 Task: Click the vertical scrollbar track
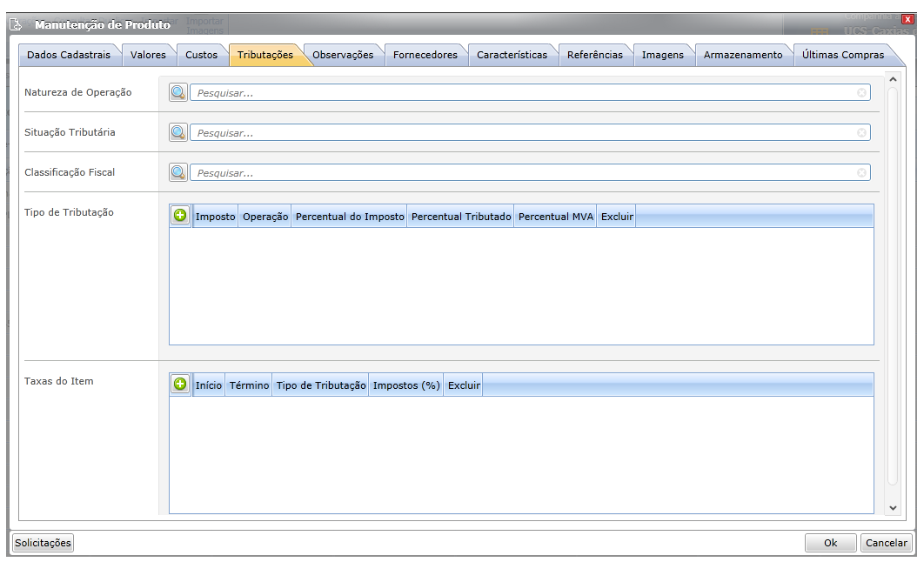(893, 286)
